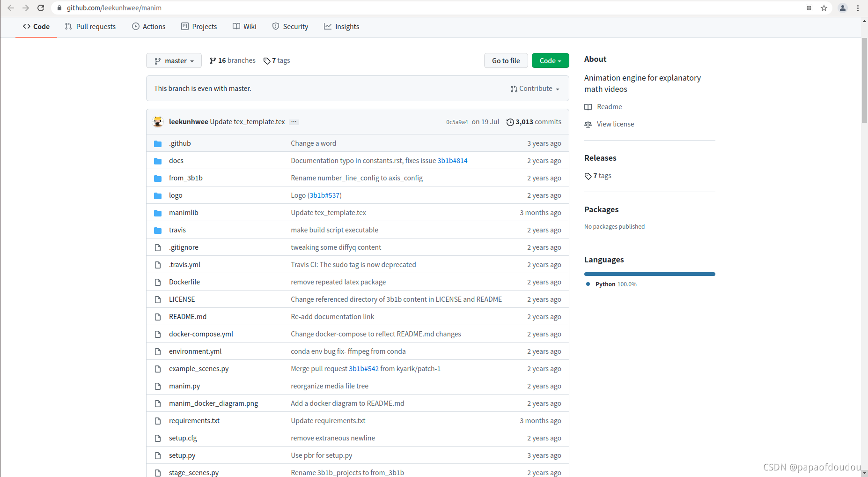Click the .gitignore file icon
The height and width of the screenshot is (477, 868).
coord(158,247)
